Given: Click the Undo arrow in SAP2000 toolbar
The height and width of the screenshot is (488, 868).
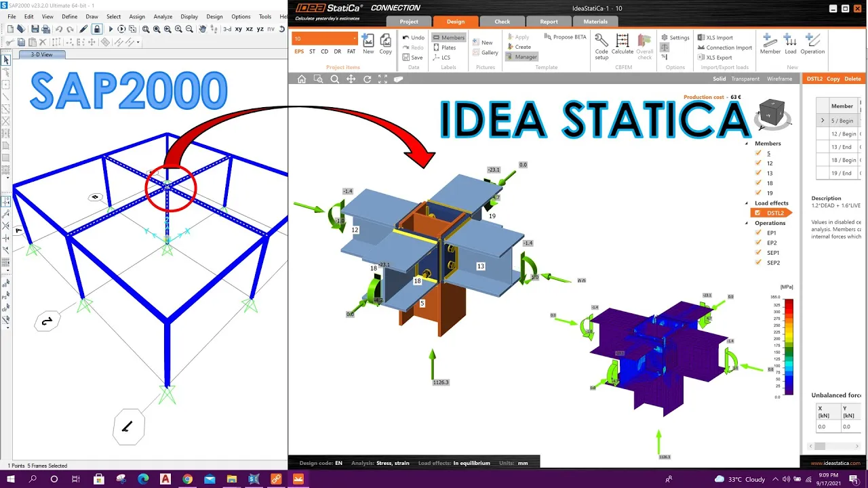Looking at the screenshot, I should point(59,29).
